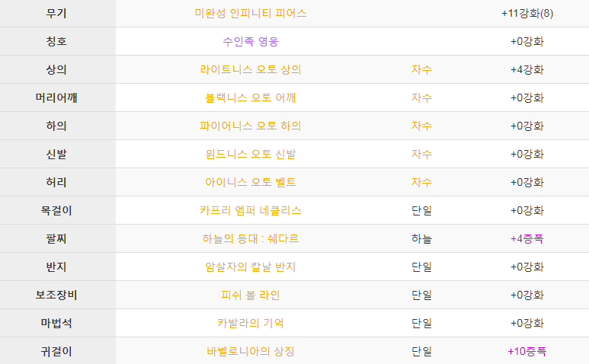Select the +10증폭 amplification value for earring
589x364 pixels.
527,351
